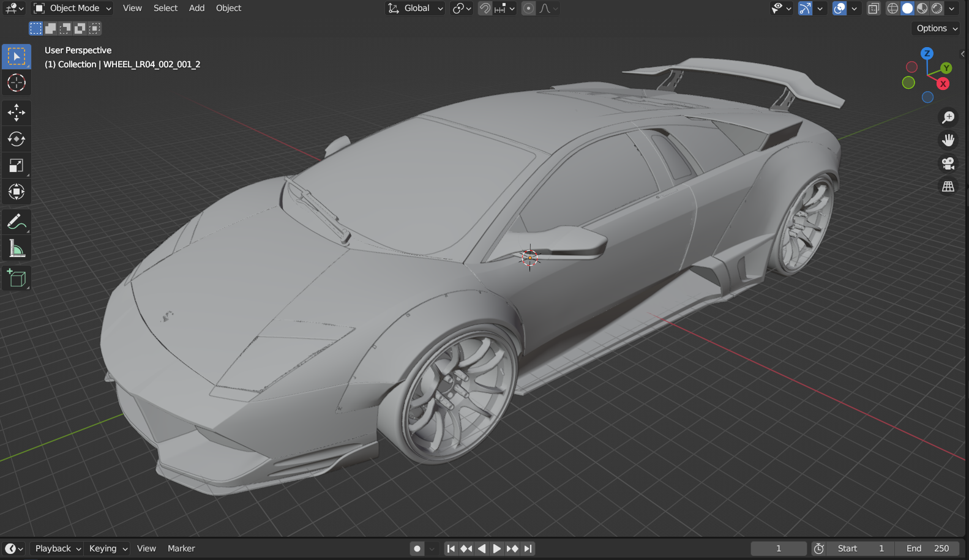Activate the 3D Cursor tool
The width and height of the screenshot is (969, 560).
(17, 83)
